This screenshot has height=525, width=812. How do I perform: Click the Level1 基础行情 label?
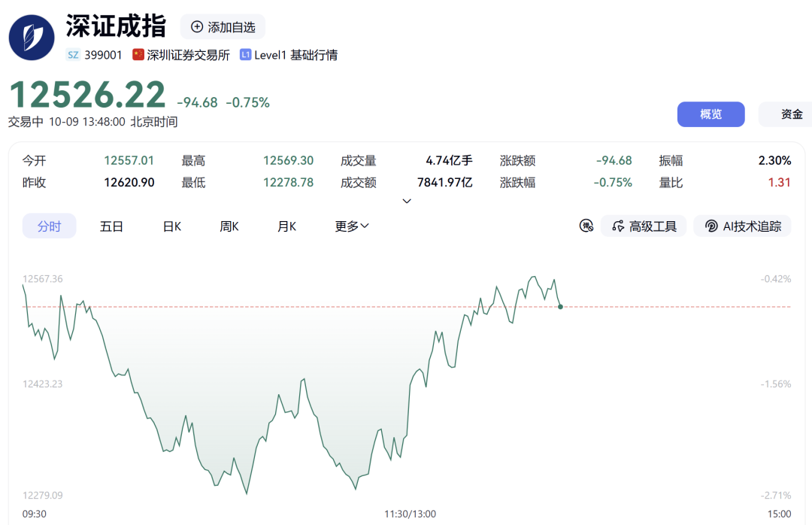point(295,55)
